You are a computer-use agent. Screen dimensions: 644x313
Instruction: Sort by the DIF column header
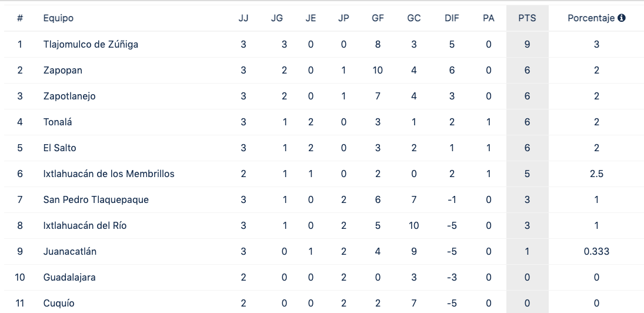pos(452,18)
